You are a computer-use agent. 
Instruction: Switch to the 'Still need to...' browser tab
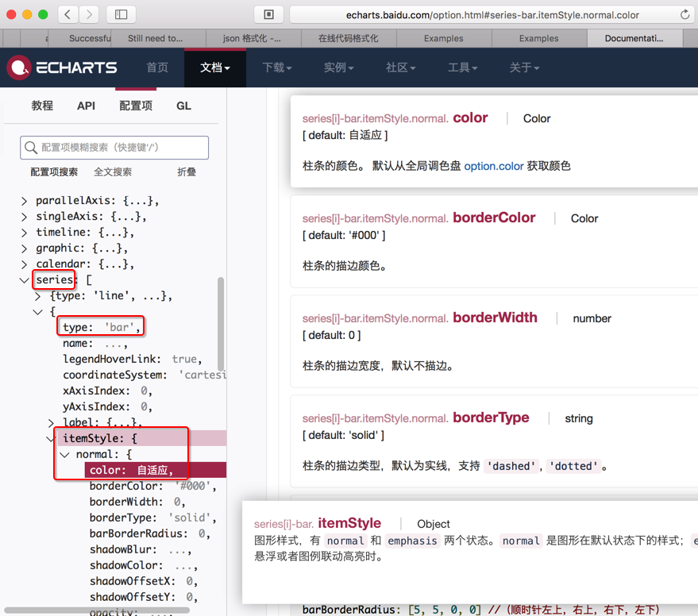tap(159, 38)
